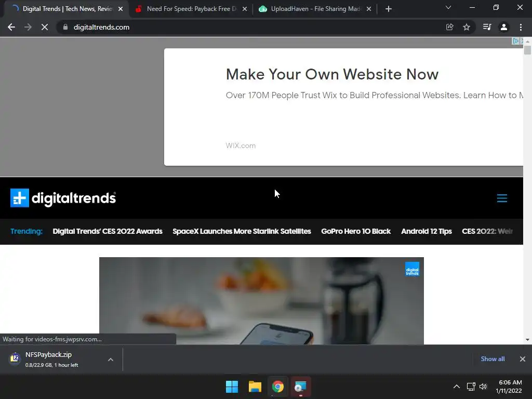Click the featured video thumbnail
The height and width of the screenshot is (399, 532).
261,301
